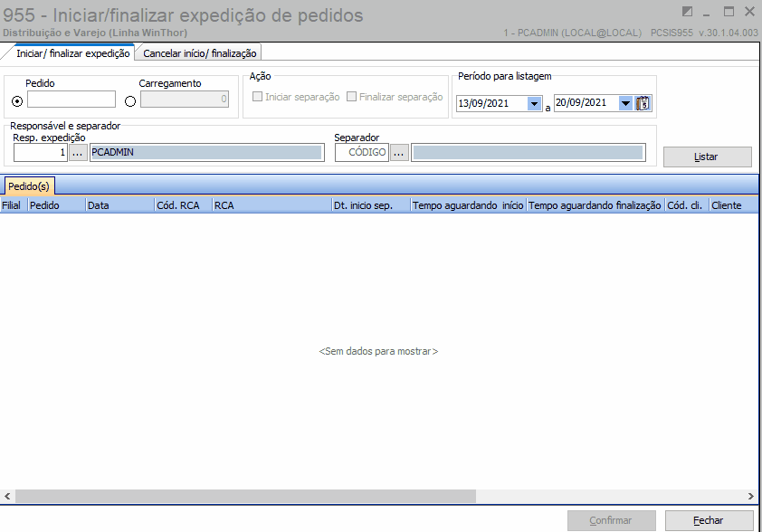Image resolution: width=762 pixels, height=532 pixels.
Task: Sort by Data column header
Action: click(120, 205)
